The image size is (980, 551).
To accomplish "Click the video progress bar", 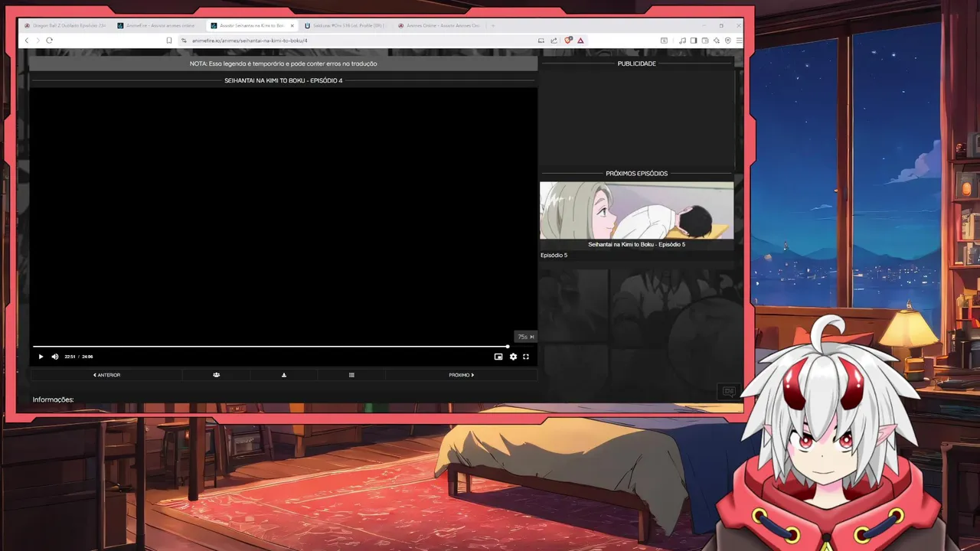I will (283, 347).
